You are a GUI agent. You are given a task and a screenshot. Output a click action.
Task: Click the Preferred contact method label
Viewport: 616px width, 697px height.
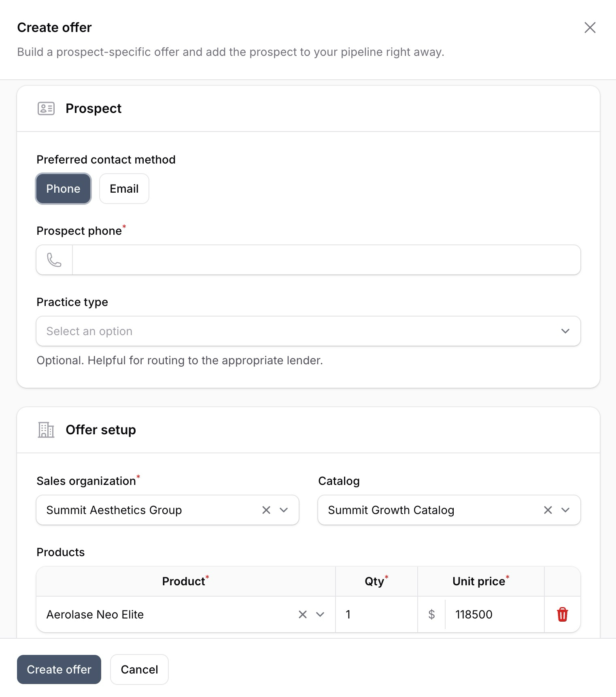(106, 159)
